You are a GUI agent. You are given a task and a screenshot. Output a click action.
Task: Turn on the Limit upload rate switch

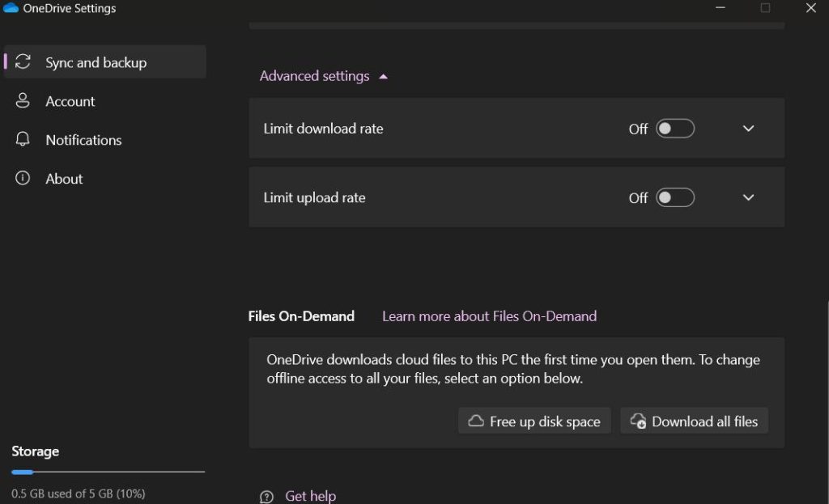[x=675, y=197]
